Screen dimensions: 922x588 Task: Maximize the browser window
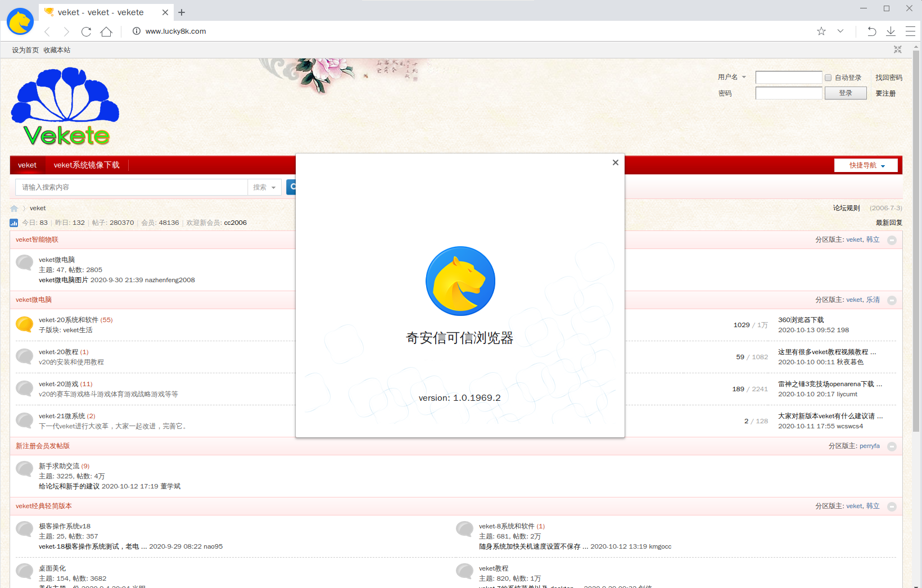pos(887,8)
